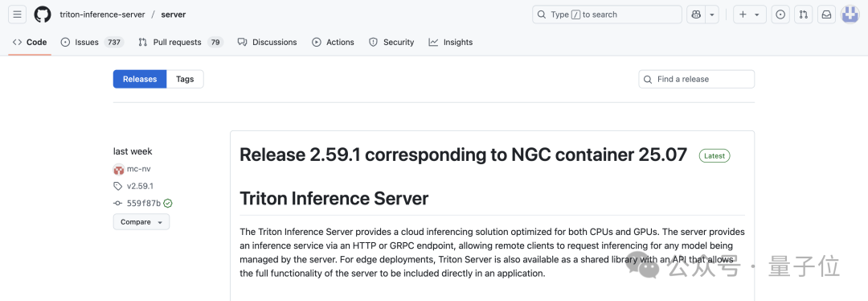The width and height of the screenshot is (868, 301).
Task: Select the Tags button
Action: pyautogui.click(x=185, y=79)
